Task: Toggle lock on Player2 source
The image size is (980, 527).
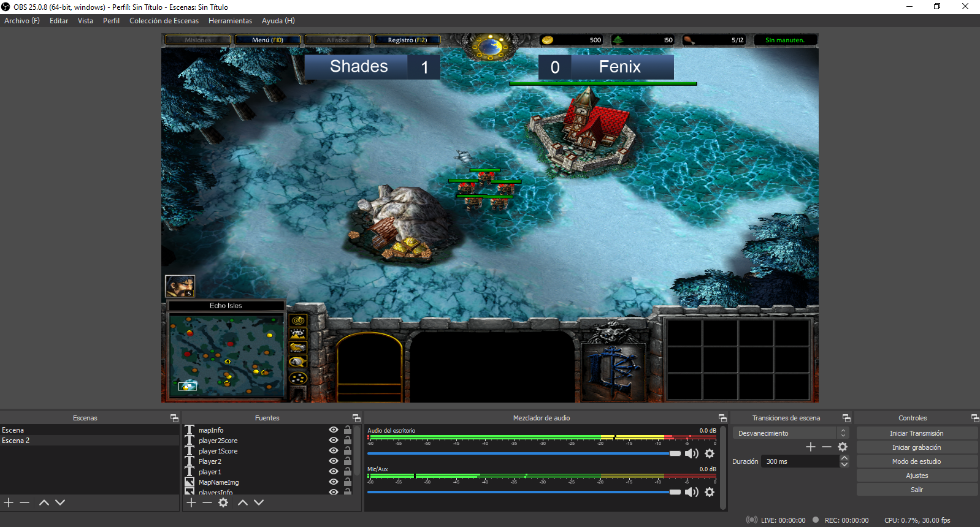Action: (348, 461)
